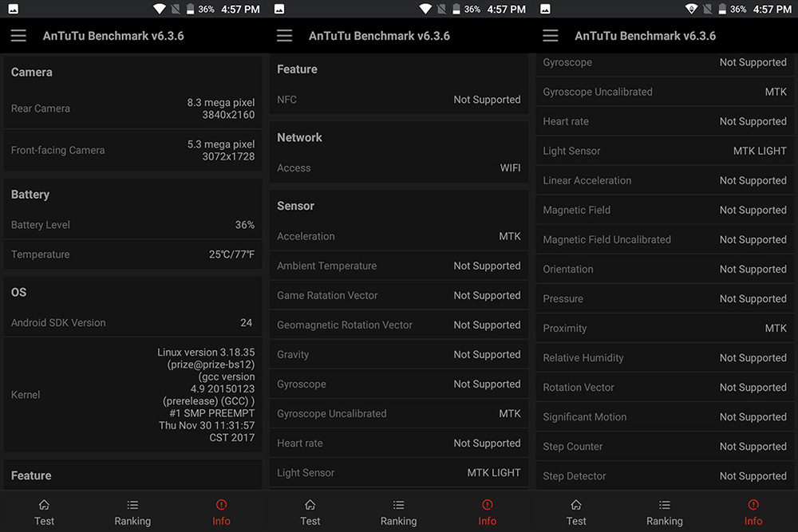Tap the Ranking list icon in right screenshot
The width and height of the screenshot is (798, 532).
pyautogui.click(x=665, y=505)
